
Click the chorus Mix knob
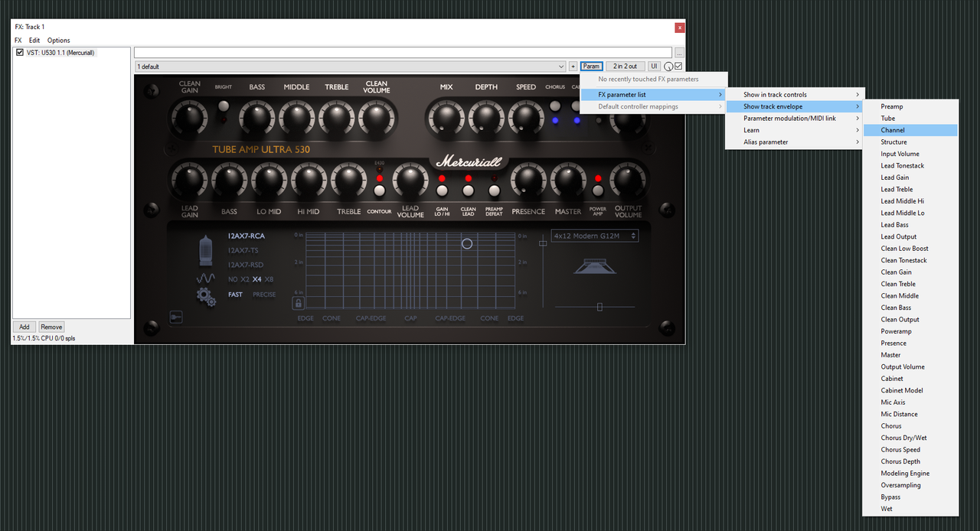[446, 117]
